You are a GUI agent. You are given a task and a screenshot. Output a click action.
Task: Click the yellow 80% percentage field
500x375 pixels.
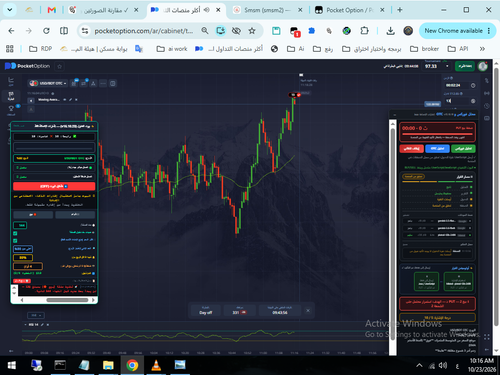(x=23, y=257)
